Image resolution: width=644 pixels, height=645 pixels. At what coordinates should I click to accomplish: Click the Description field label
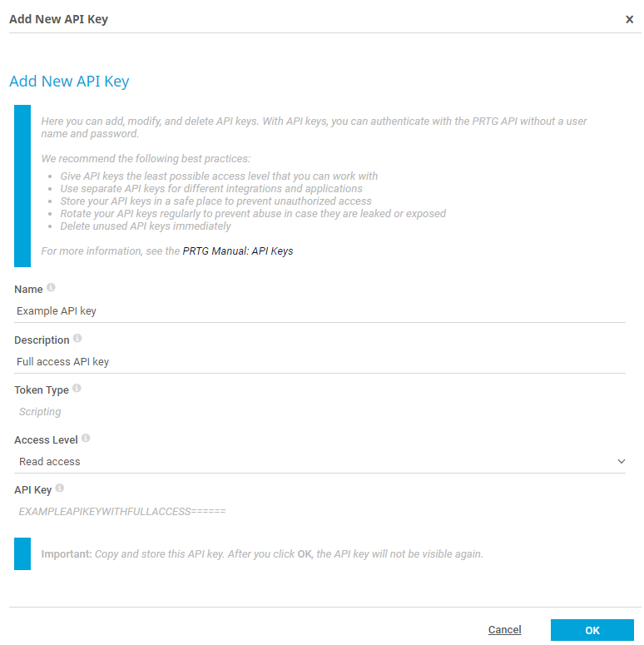[42, 340]
